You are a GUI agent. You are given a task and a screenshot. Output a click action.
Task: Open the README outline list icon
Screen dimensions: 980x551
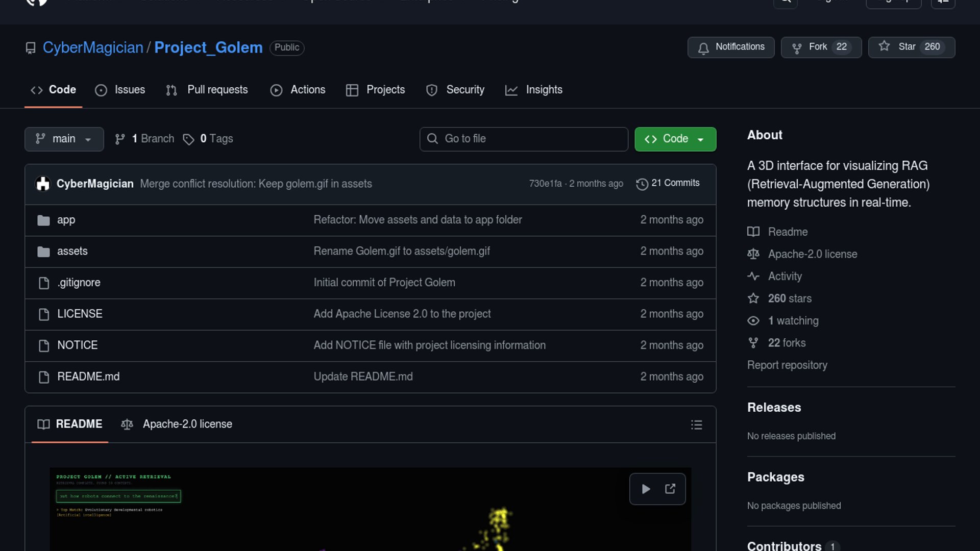696,425
